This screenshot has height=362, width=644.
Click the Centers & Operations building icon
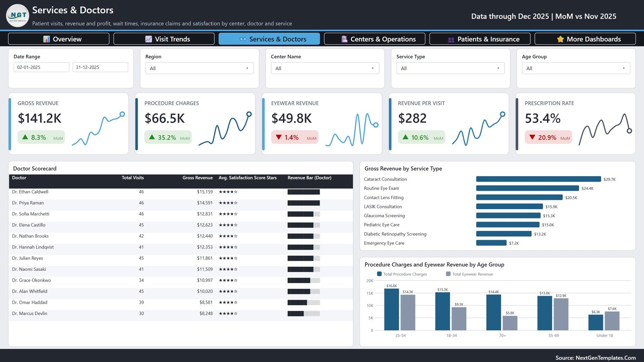(x=344, y=39)
